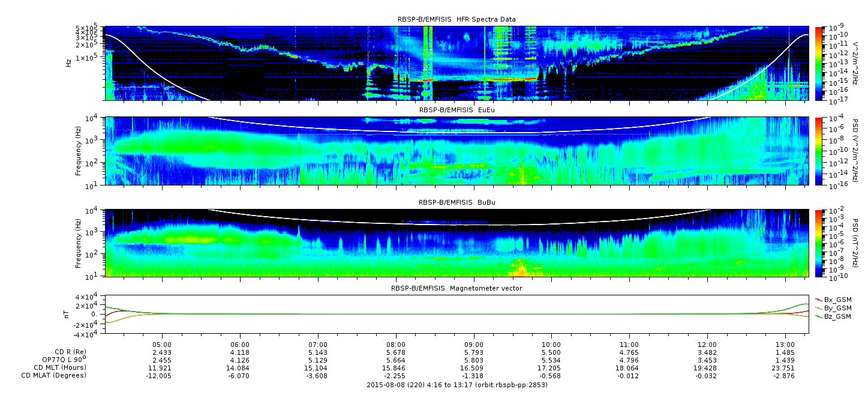Click the By_GSM yellow legend line marker

click(818, 307)
